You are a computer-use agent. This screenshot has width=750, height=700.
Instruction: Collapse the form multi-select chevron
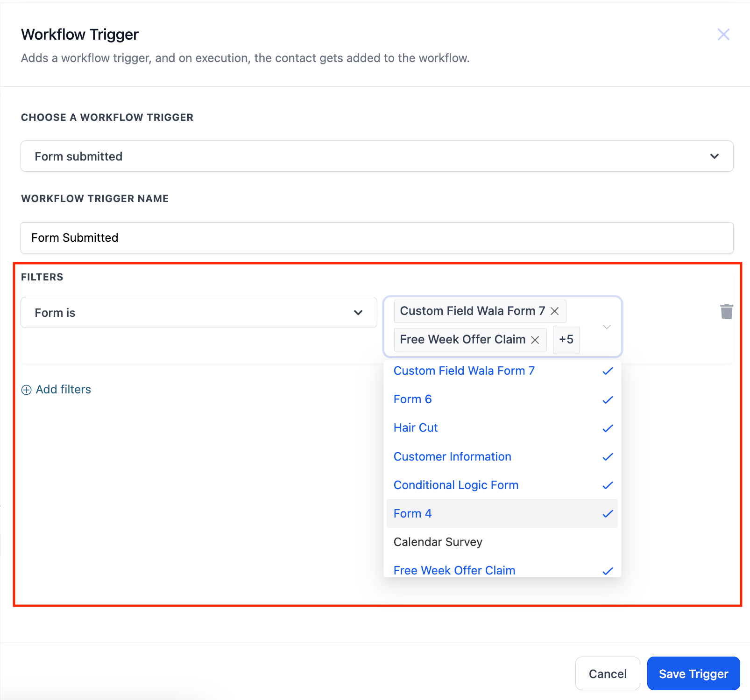click(x=607, y=327)
